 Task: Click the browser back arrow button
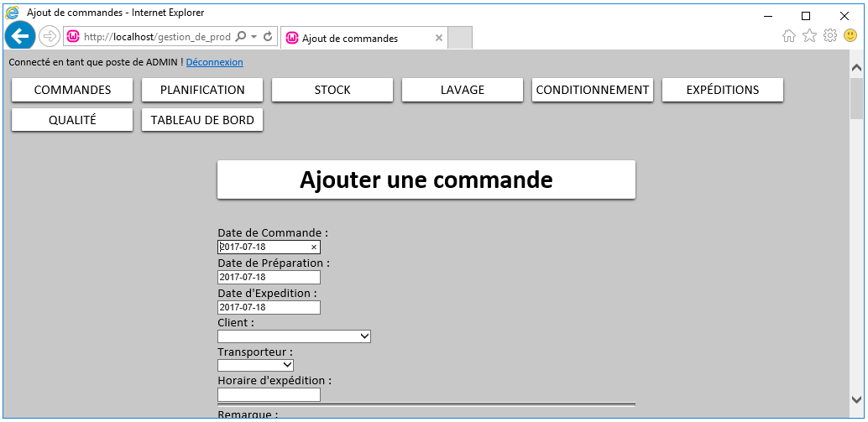click(x=19, y=36)
